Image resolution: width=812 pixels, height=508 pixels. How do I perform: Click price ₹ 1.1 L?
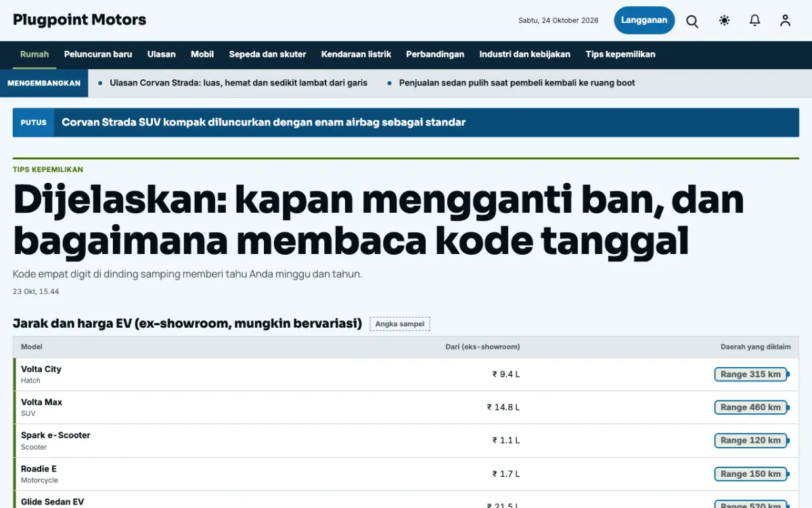pyautogui.click(x=506, y=440)
